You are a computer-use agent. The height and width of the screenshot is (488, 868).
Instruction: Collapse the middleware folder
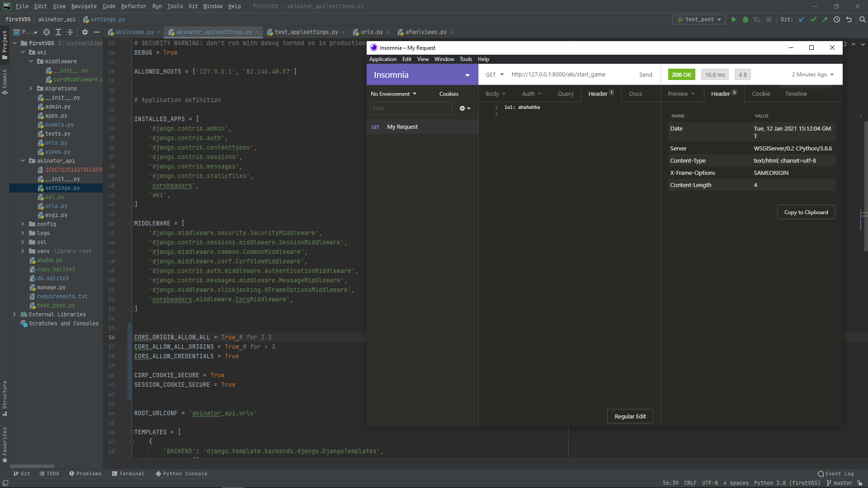(31, 61)
